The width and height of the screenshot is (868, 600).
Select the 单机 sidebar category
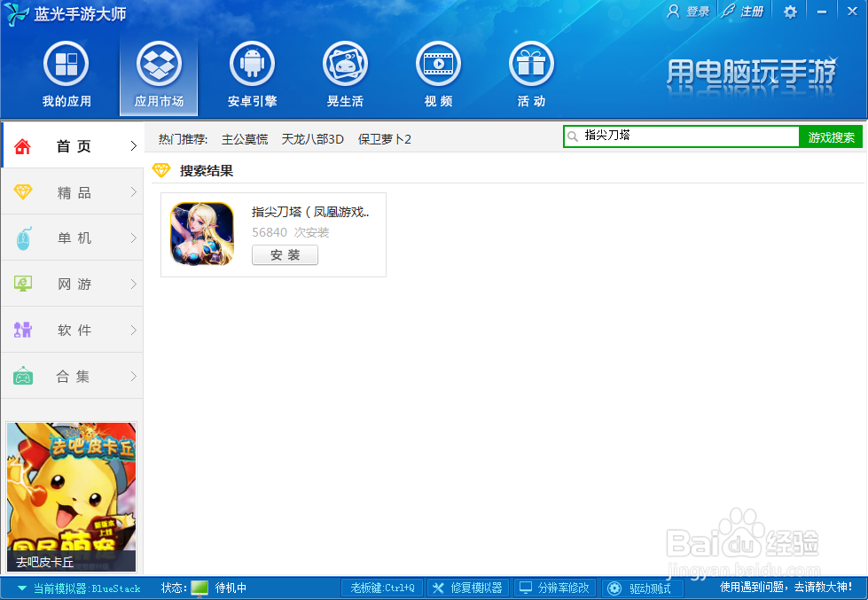73,238
